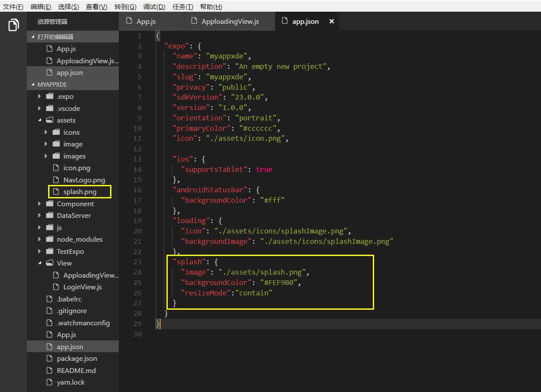Image resolution: width=541 pixels, height=392 pixels.
Task: Open the 选择(S) menu
Action: [x=68, y=7]
